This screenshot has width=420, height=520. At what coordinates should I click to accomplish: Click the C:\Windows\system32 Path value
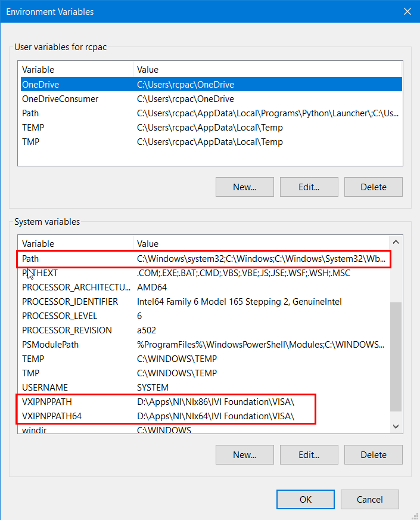point(261,259)
